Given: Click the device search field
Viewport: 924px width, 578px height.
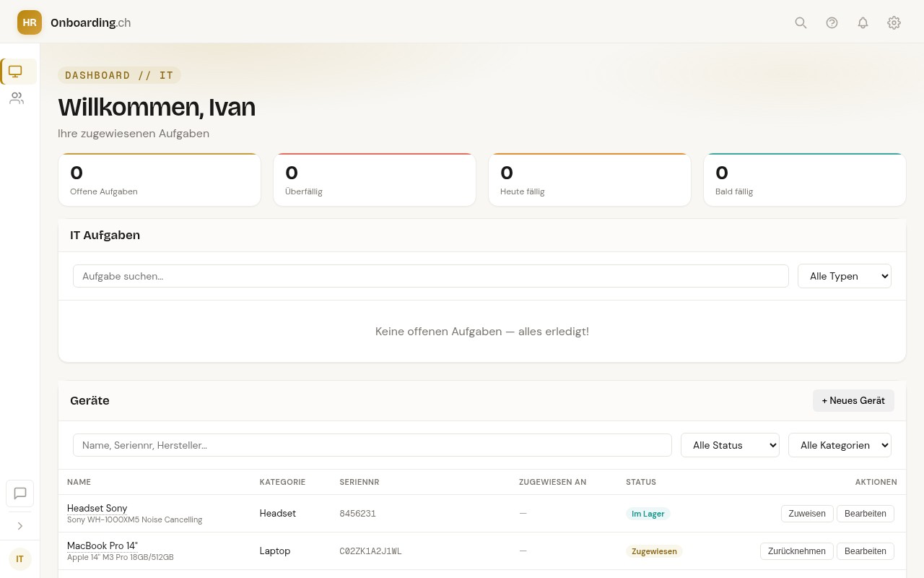Looking at the screenshot, I should [x=372, y=445].
